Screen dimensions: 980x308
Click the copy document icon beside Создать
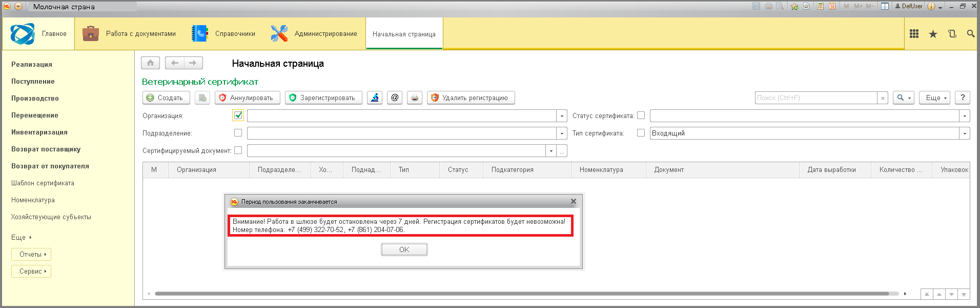coord(202,98)
